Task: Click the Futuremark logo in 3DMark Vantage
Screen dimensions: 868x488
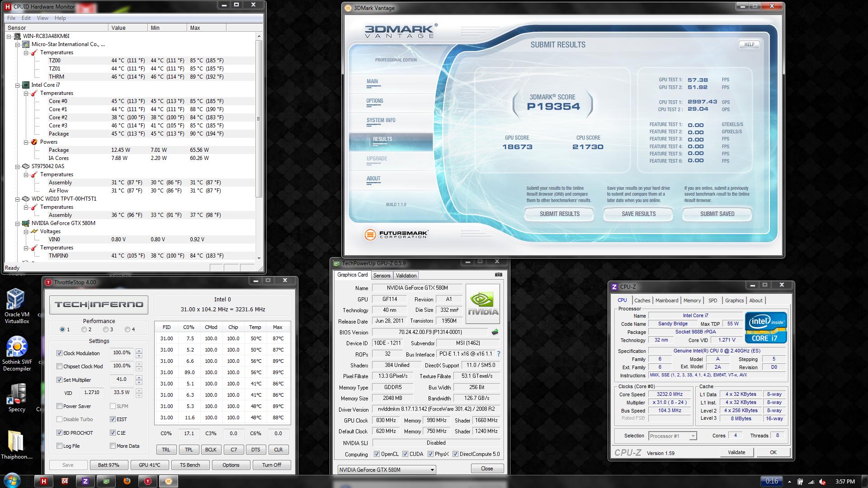Action: click(x=396, y=235)
